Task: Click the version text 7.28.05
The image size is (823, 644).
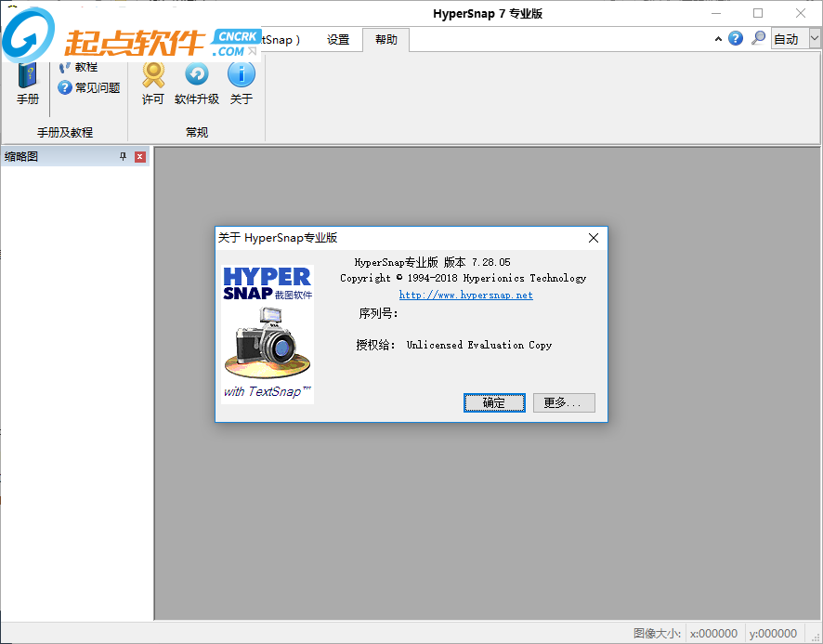Action: (x=490, y=262)
